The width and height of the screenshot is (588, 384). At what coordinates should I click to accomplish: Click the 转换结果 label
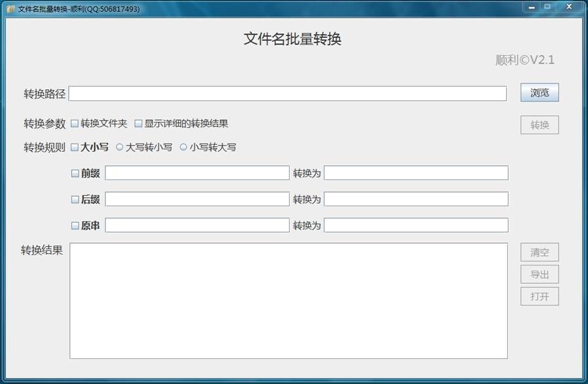point(41,250)
